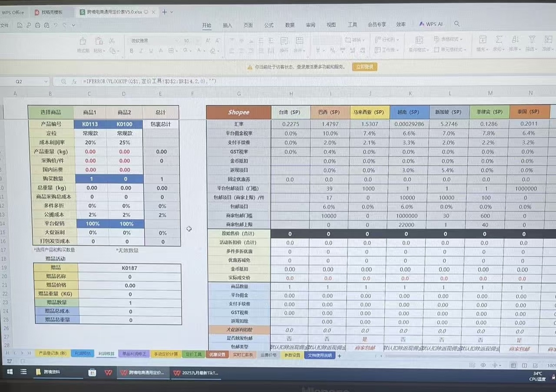
Task: Toggle Italic formatting
Action: pos(141,51)
